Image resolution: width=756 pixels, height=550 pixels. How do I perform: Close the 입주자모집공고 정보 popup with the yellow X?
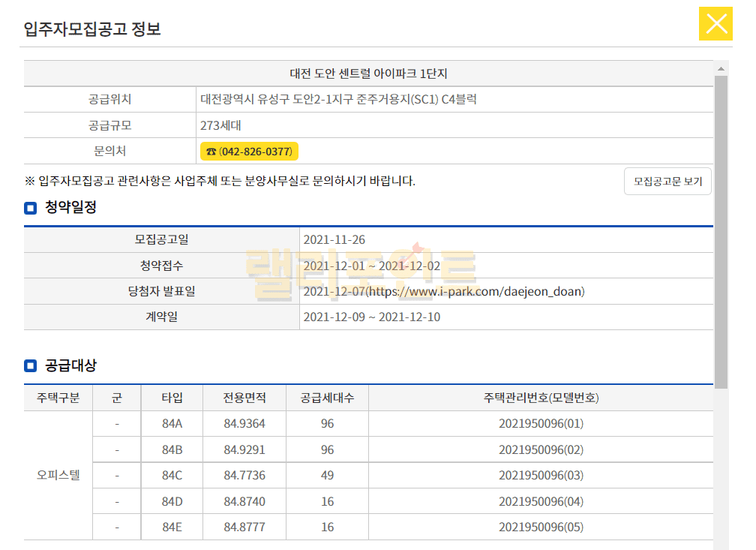(715, 24)
